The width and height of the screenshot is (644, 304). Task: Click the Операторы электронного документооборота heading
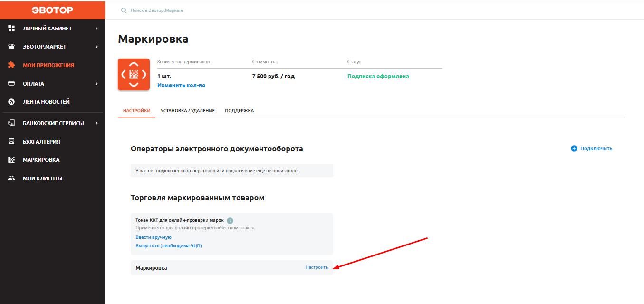(x=217, y=149)
